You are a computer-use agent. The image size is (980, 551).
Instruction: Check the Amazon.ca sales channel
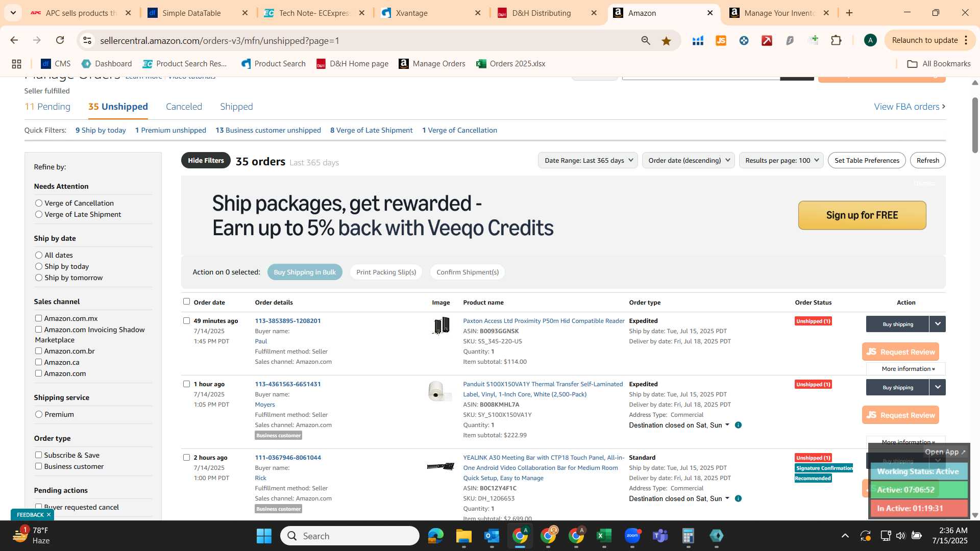coord(38,362)
